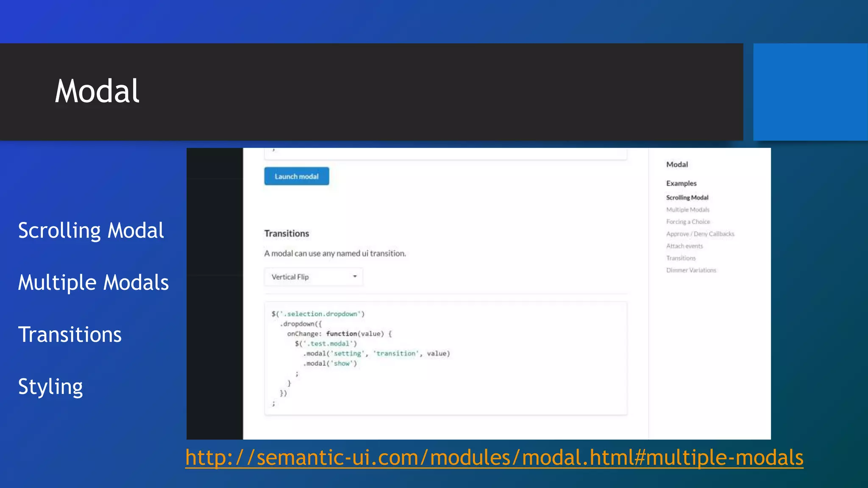Click code line $('.test.modal')

pos(326,344)
